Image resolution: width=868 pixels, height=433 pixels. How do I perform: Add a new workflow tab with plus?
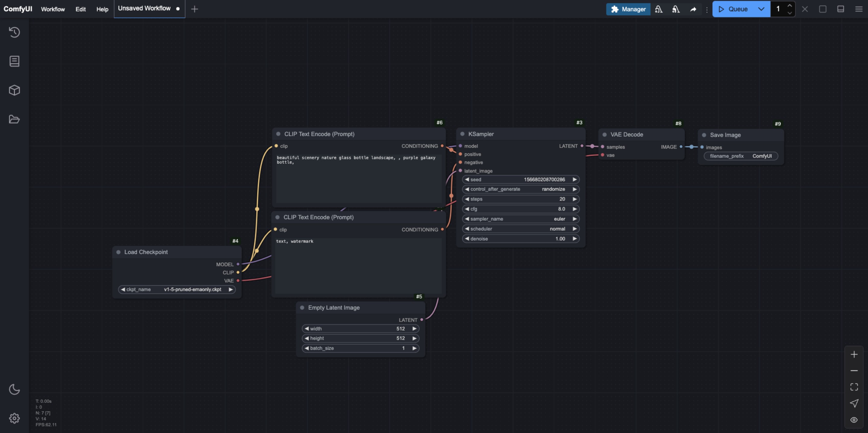click(194, 9)
